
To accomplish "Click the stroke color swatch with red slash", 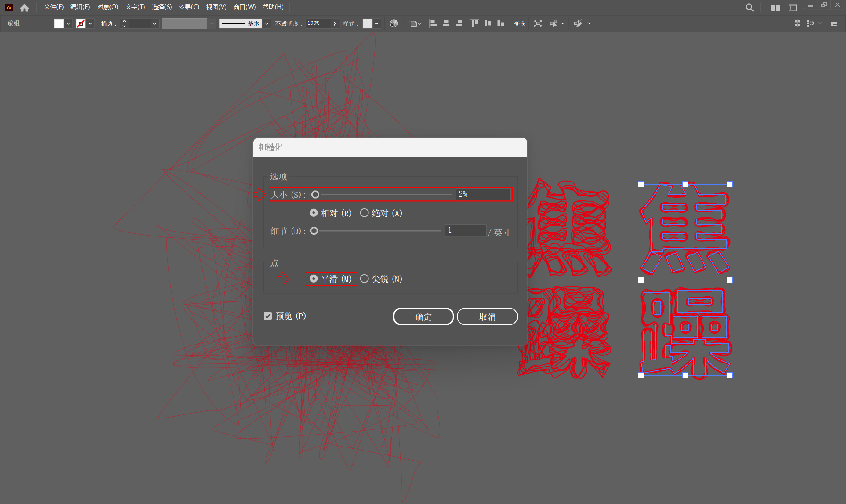I will 81,23.
